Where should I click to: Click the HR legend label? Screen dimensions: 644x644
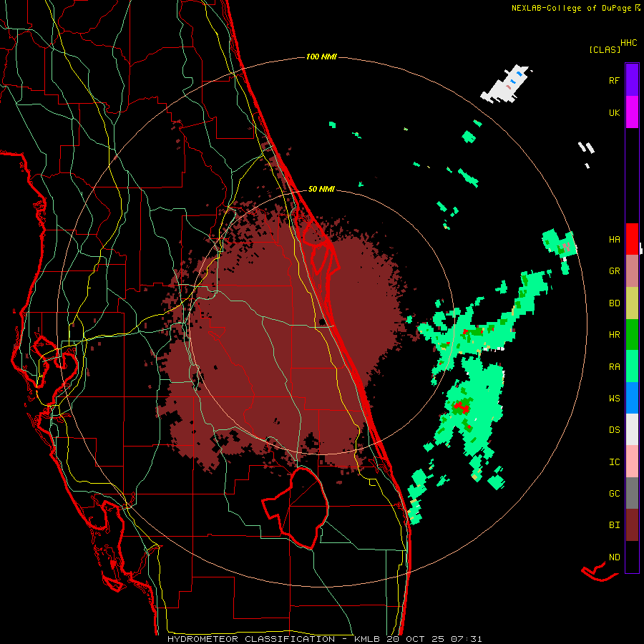pyautogui.click(x=614, y=335)
